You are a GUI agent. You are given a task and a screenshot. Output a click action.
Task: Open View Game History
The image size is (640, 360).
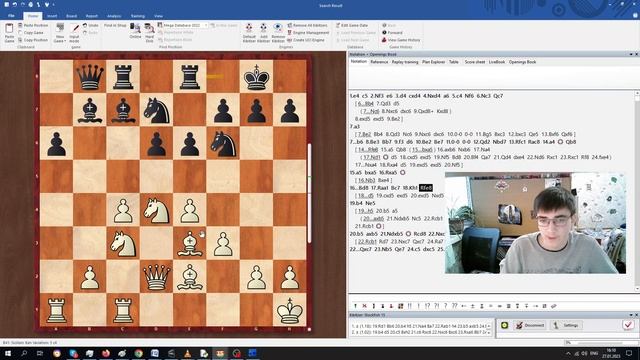coord(401,40)
